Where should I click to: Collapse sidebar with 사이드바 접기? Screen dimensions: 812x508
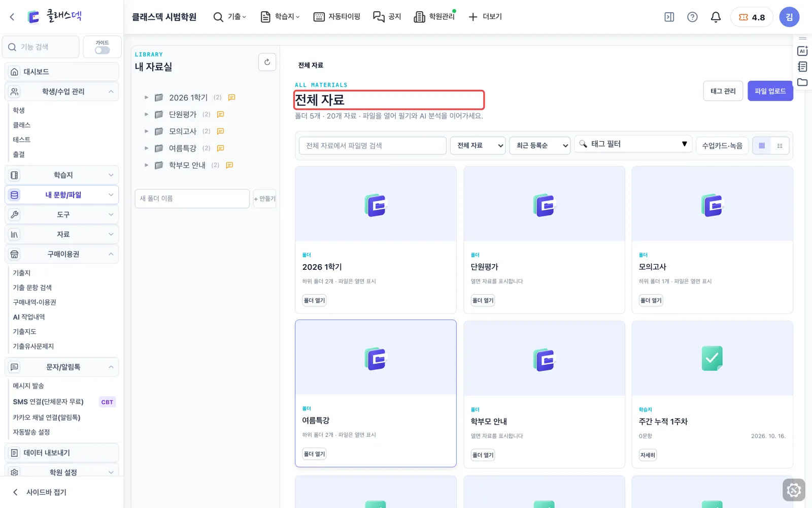click(x=40, y=492)
